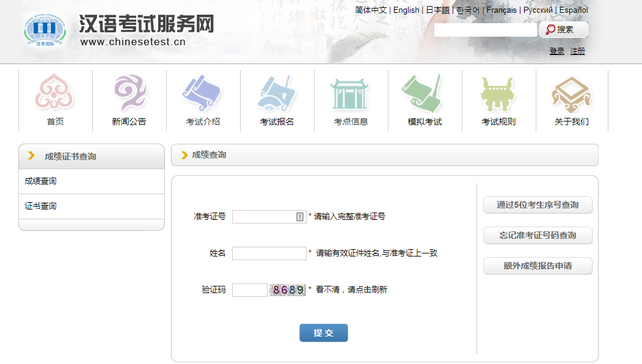This screenshot has width=642, height=364.
Task: Click 忘记准考证号码查询 button
Action: (x=538, y=236)
